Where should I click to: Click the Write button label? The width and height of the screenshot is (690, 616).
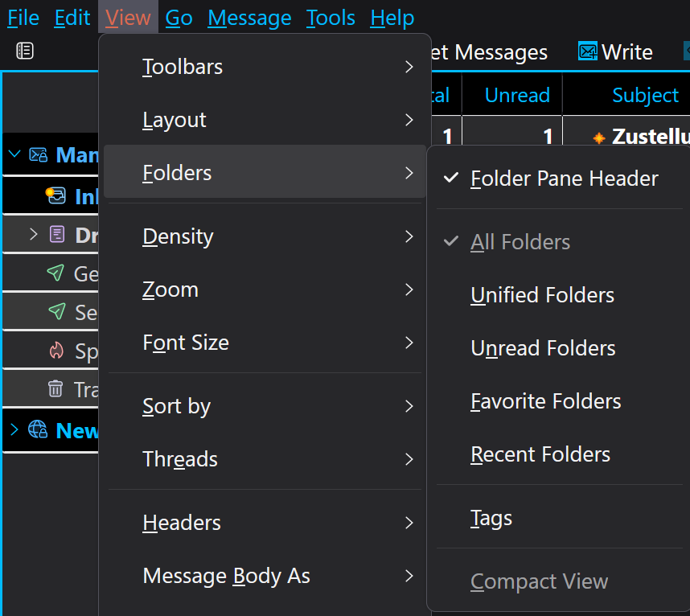[627, 52]
